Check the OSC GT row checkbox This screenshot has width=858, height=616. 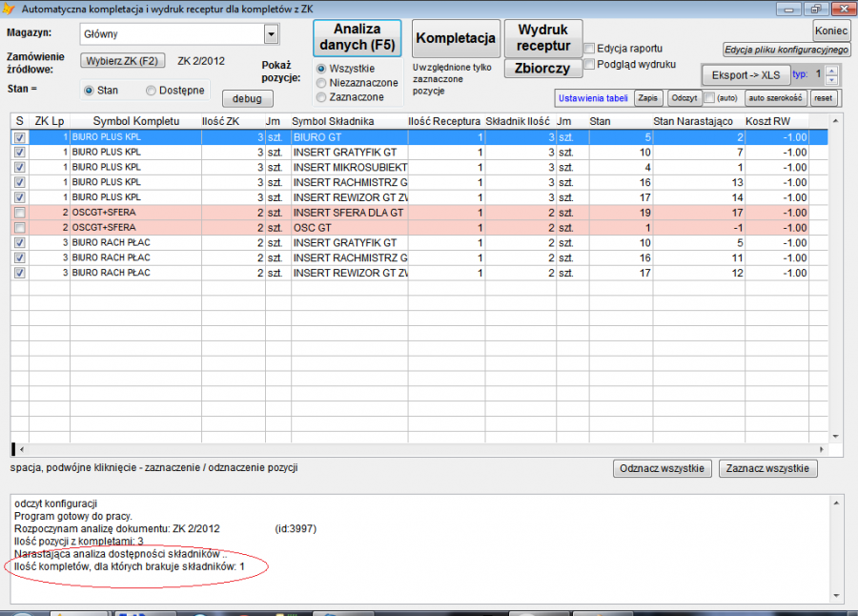point(20,228)
